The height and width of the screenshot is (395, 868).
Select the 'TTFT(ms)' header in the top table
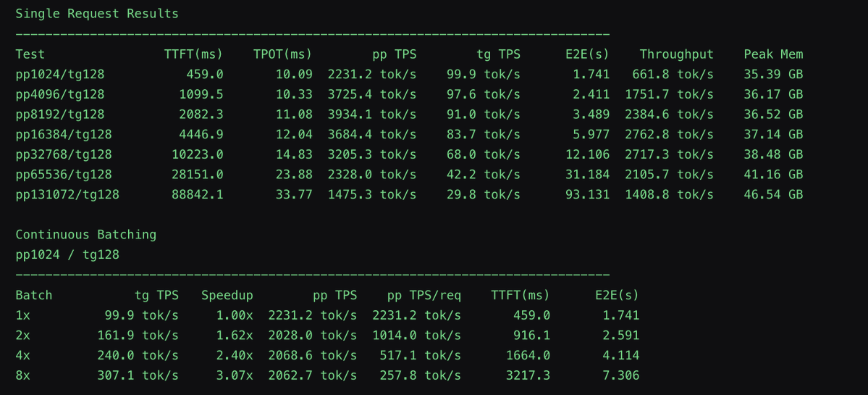(x=194, y=54)
